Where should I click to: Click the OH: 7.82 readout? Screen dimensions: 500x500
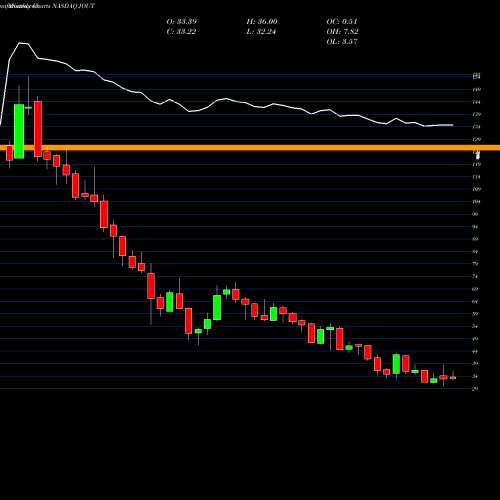343,32
